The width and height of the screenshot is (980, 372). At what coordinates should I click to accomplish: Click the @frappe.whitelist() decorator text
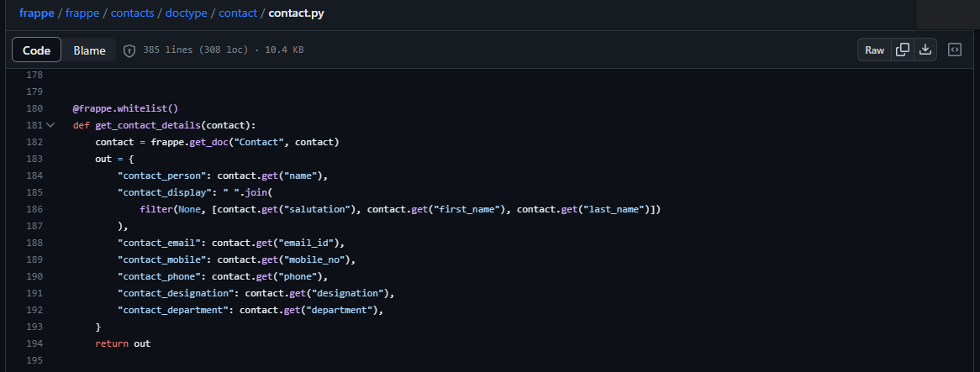click(125, 108)
